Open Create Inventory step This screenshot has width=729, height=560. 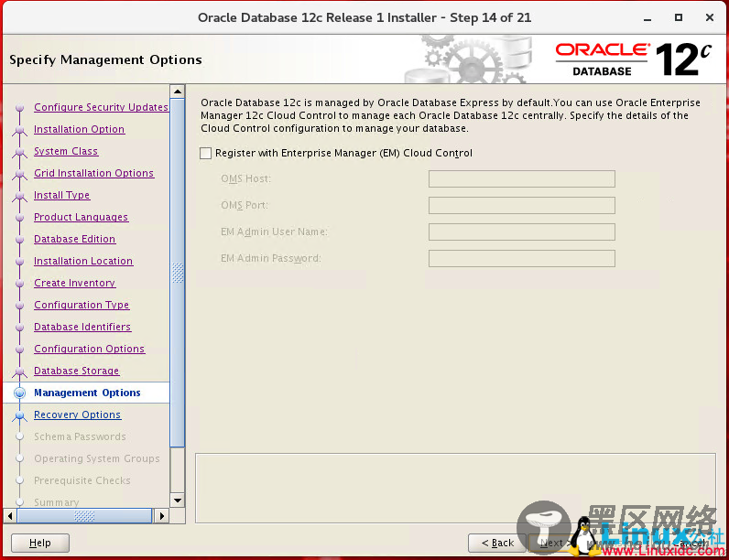pos(74,283)
